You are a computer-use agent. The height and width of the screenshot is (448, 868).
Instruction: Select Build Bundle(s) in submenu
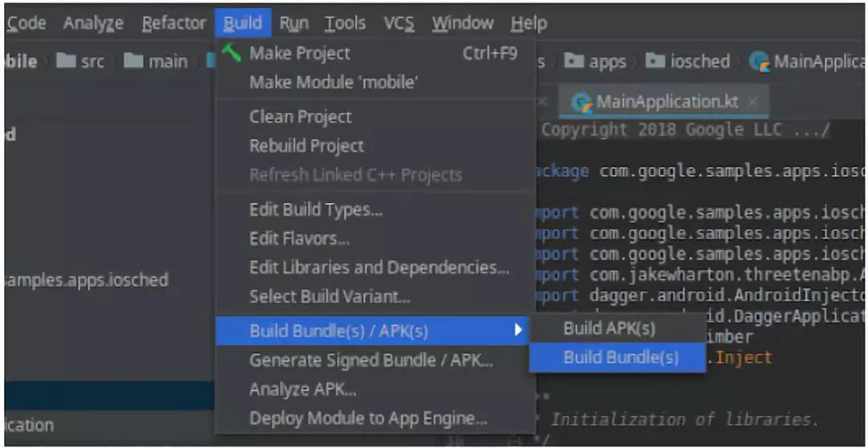click(x=617, y=357)
